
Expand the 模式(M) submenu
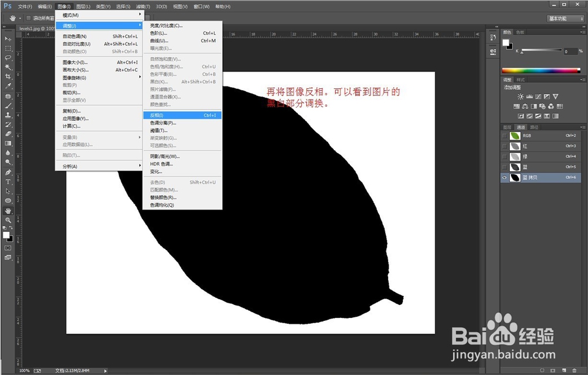click(x=99, y=15)
